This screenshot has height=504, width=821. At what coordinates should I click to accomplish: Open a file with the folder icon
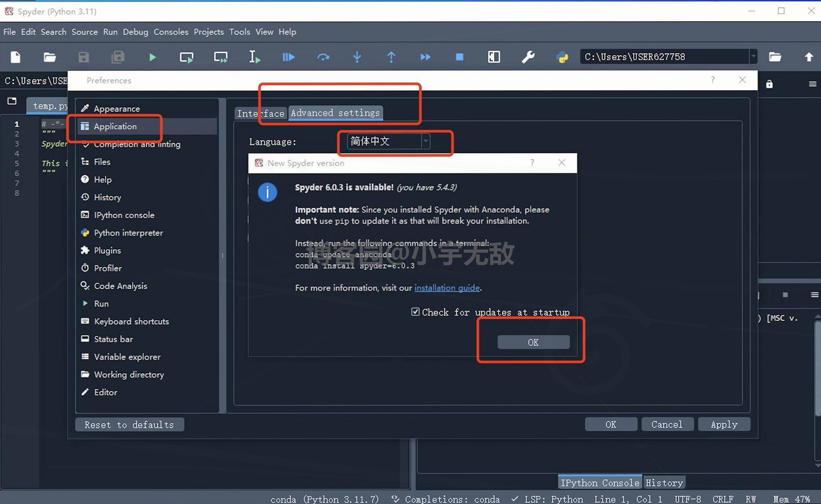[x=49, y=57]
